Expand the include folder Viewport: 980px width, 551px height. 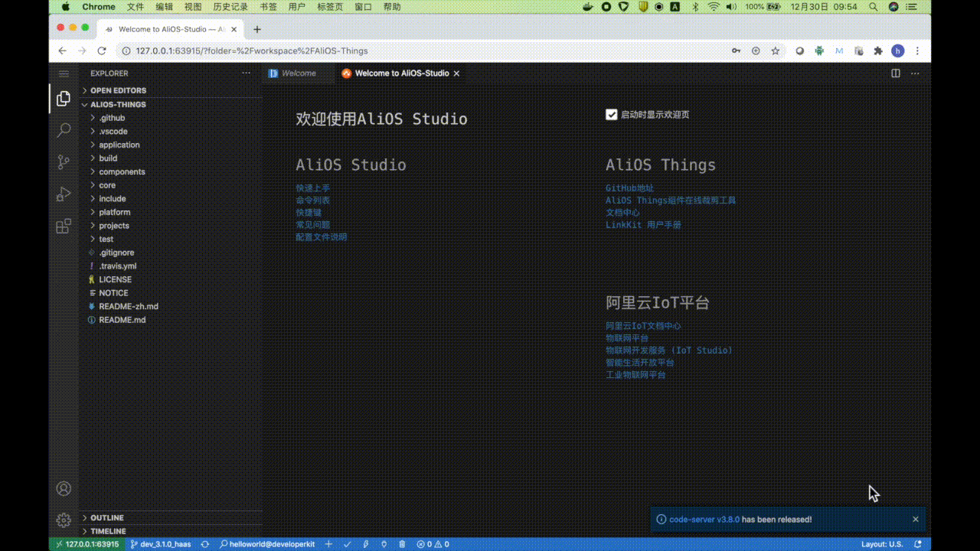click(x=171, y=198)
